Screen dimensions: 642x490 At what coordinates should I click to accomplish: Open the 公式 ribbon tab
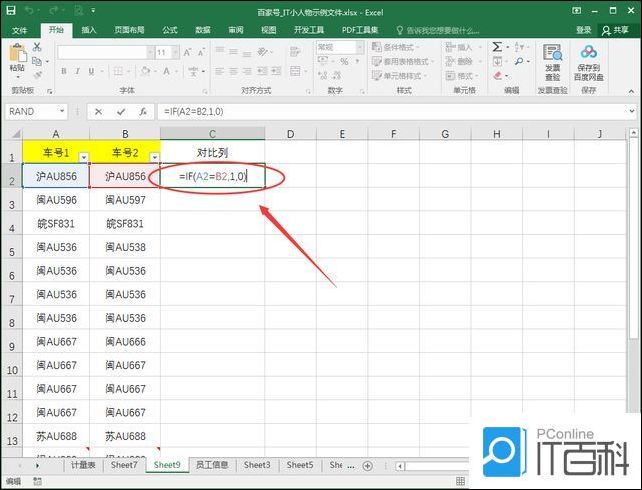point(170,30)
